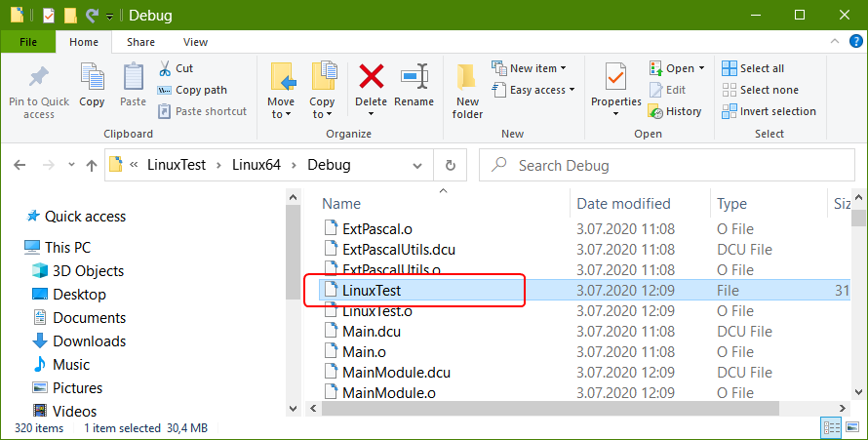Refresh the Debug folder view
Image resolution: width=868 pixels, height=440 pixels.
[x=451, y=166]
